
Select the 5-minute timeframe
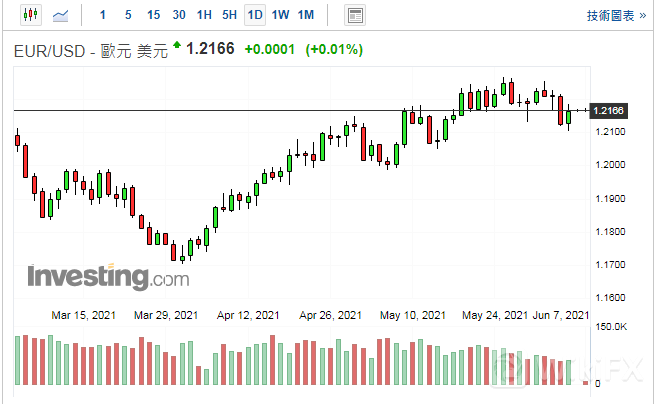click(x=127, y=15)
